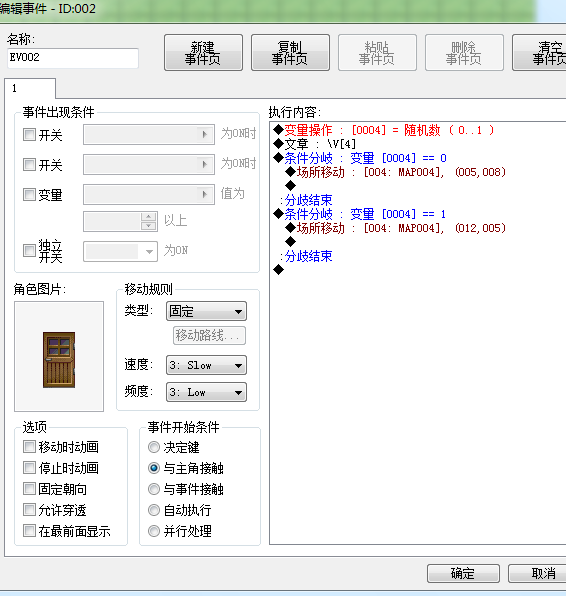Open the 变量 selector arrow
The image size is (566, 596).
tap(205, 195)
